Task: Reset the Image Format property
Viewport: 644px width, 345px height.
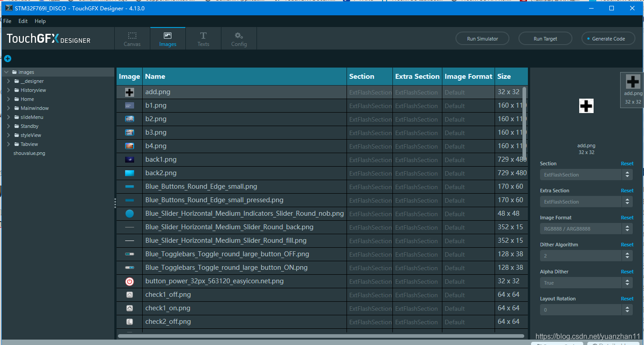Action: tap(627, 218)
